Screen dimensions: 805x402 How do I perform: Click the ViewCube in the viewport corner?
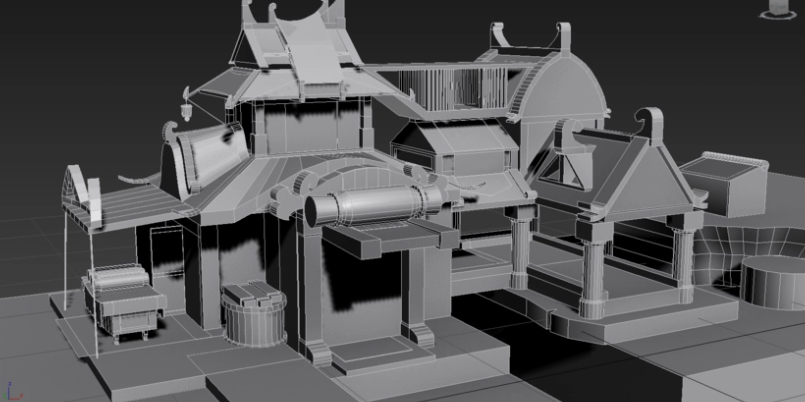pos(778,5)
